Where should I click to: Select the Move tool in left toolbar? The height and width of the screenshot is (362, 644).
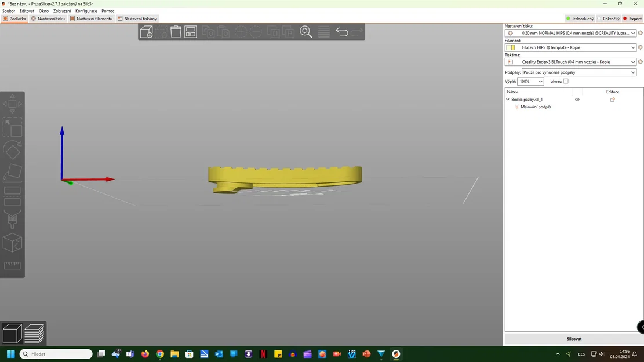pyautogui.click(x=12, y=104)
